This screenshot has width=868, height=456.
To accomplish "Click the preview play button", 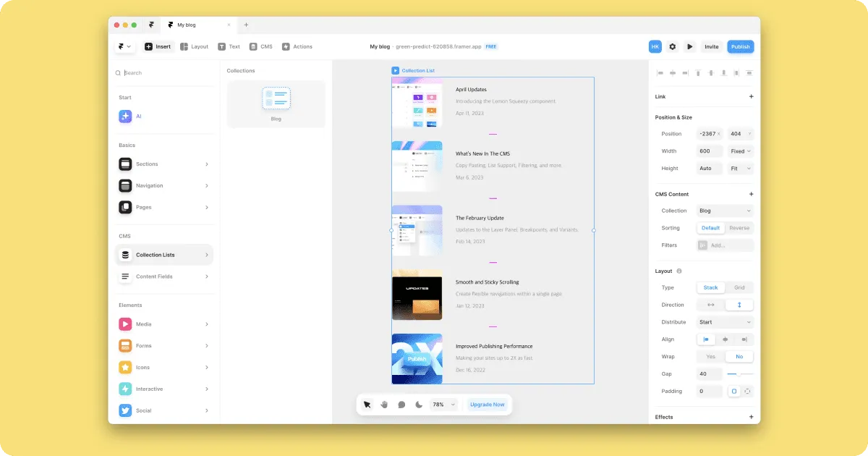I will click(x=690, y=46).
